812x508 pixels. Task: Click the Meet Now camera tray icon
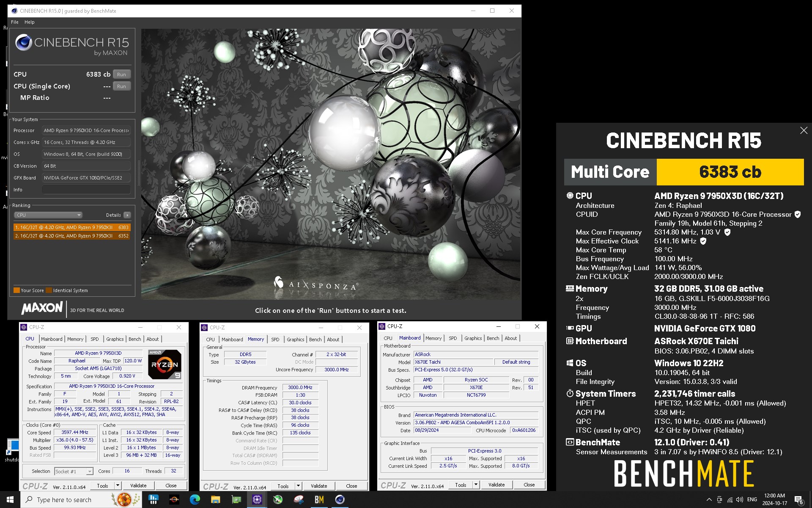click(x=719, y=500)
